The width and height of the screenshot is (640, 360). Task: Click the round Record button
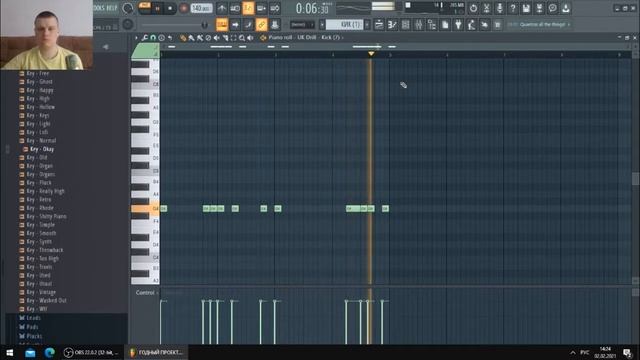coord(184,8)
